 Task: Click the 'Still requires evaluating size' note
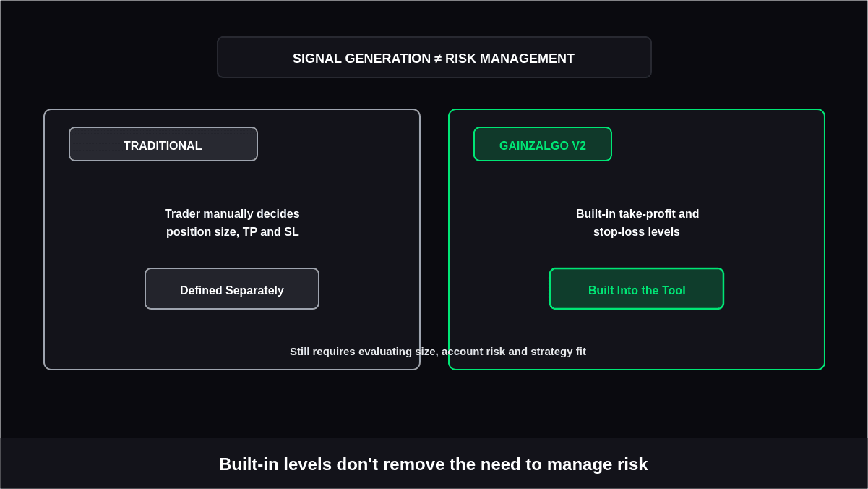pos(438,352)
